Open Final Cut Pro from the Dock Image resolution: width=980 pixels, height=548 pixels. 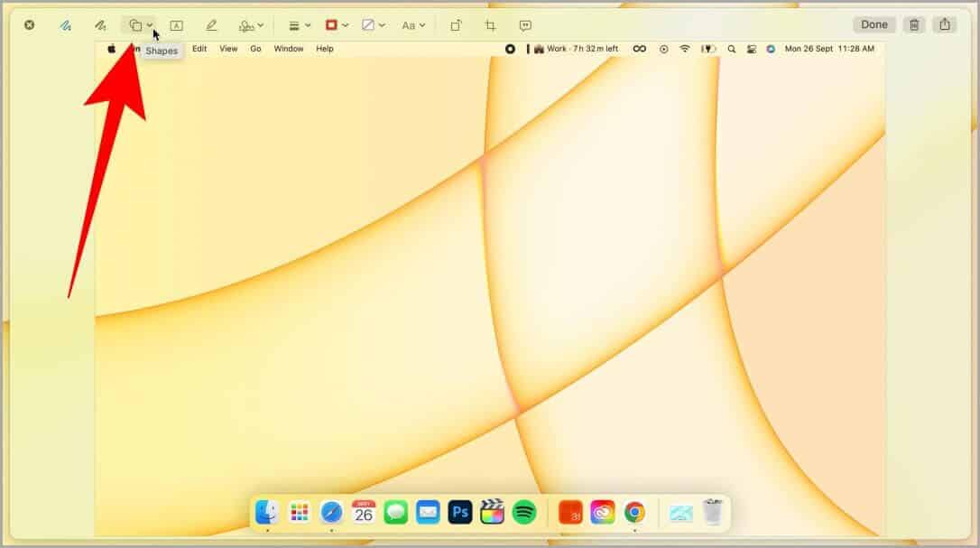[492, 513]
